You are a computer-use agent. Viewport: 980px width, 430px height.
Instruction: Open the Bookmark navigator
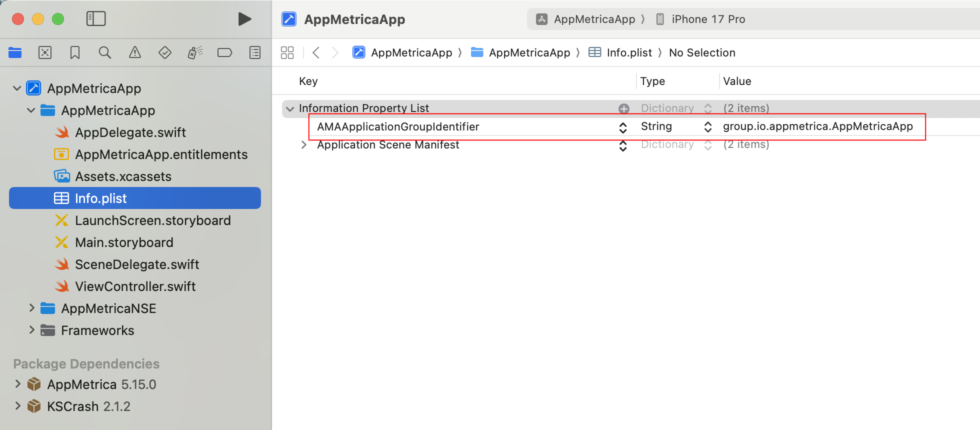click(75, 52)
